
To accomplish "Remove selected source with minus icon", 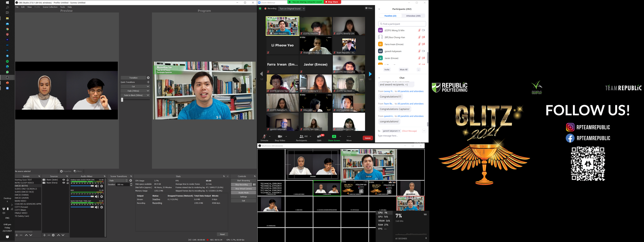I will tap(49, 235).
